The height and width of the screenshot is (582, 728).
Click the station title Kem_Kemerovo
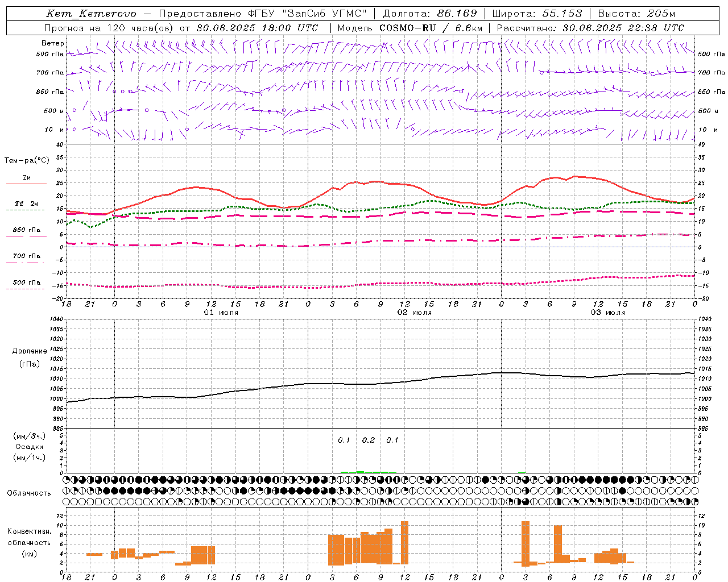point(92,14)
